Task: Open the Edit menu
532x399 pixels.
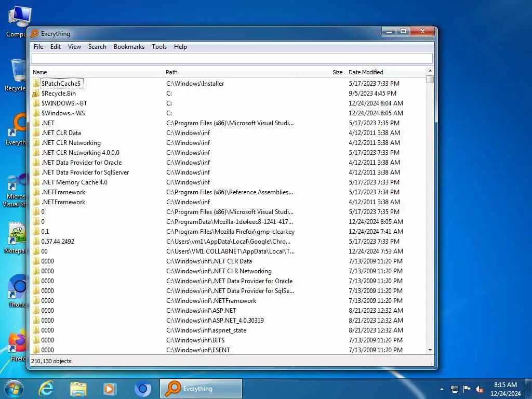Action: [x=55, y=47]
